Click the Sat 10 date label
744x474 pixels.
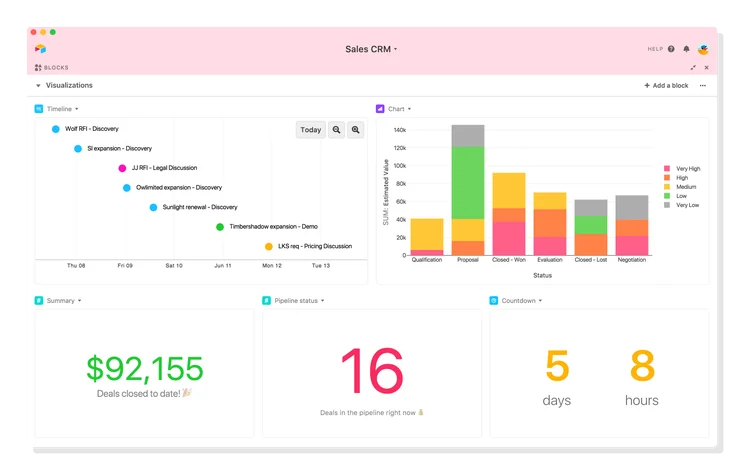174,266
